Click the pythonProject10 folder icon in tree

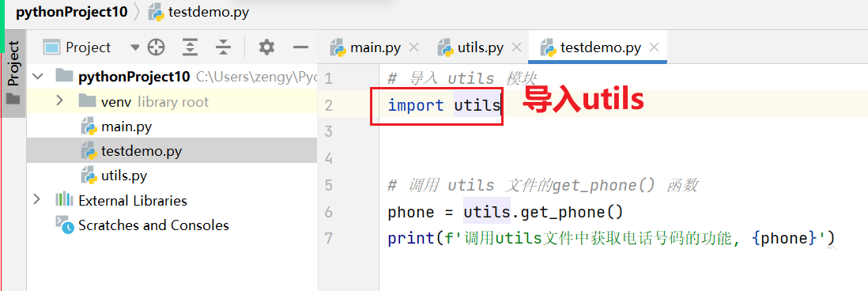tap(65, 75)
